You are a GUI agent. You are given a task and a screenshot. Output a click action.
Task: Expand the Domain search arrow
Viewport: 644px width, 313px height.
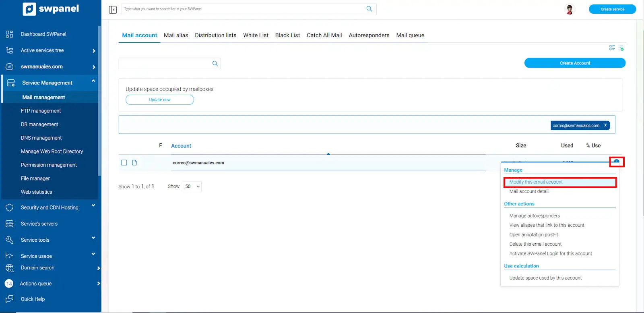click(99, 268)
